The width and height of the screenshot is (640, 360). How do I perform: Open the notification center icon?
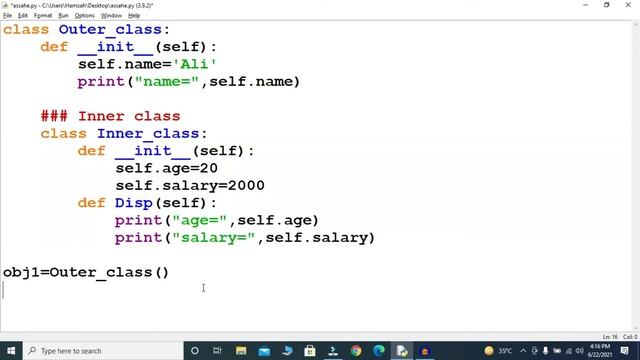pos(624,351)
